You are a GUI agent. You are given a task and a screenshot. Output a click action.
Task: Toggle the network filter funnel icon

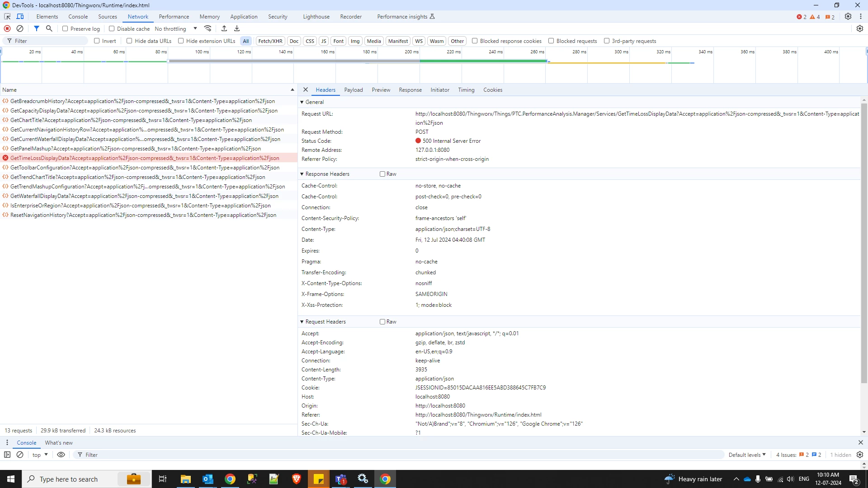tap(37, 28)
